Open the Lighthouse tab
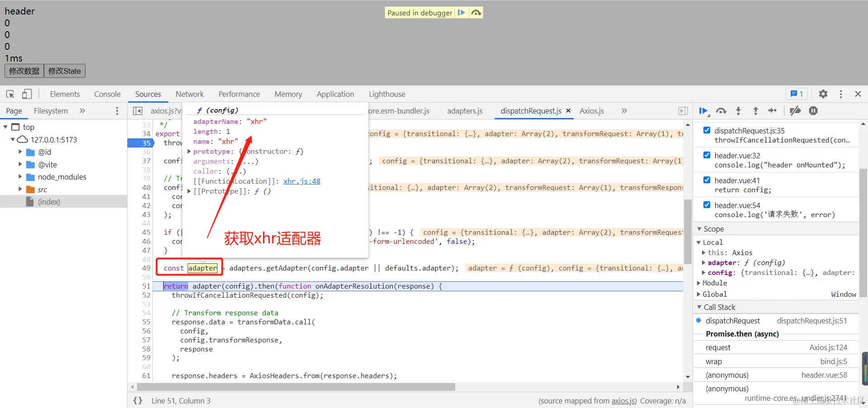The image size is (868, 408). [x=387, y=94]
